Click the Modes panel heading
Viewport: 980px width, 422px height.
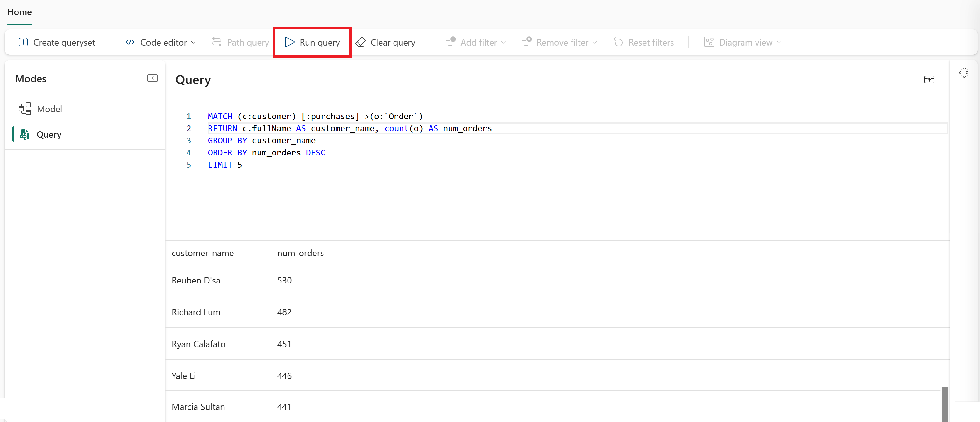click(x=31, y=79)
